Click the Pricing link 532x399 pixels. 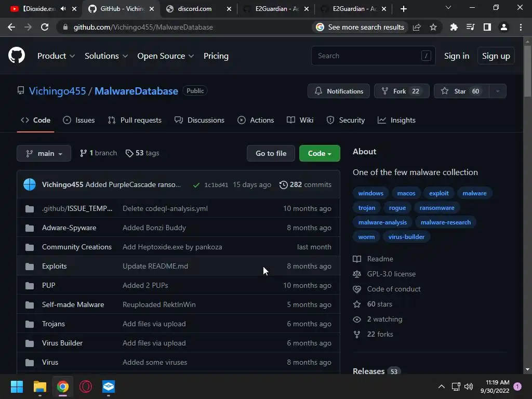coord(216,56)
